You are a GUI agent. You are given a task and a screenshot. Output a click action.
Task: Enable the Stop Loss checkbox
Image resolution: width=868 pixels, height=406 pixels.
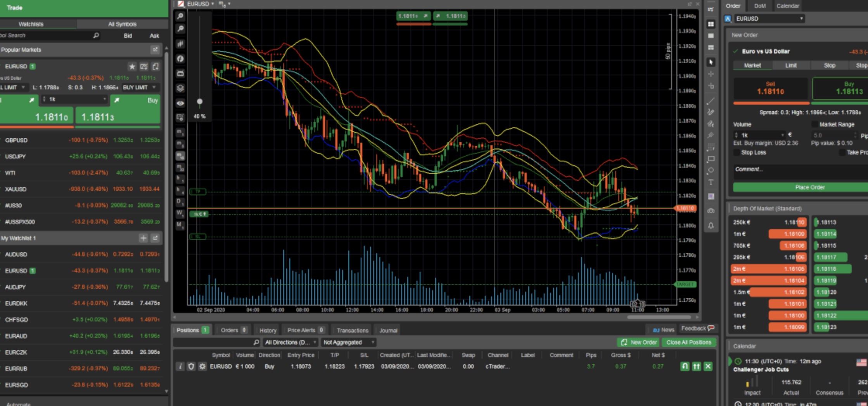(737, 153)
